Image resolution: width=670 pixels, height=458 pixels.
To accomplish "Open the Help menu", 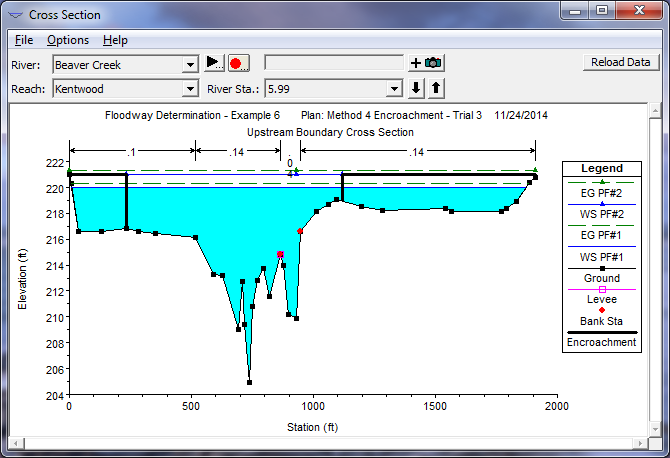I will (115, 40).
